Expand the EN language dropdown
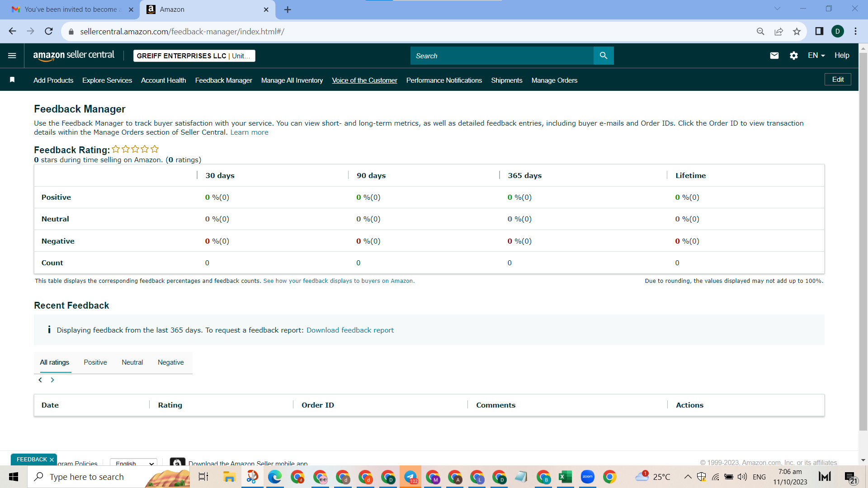Screen dimensions: 868x488 click(x=816, y=56)
